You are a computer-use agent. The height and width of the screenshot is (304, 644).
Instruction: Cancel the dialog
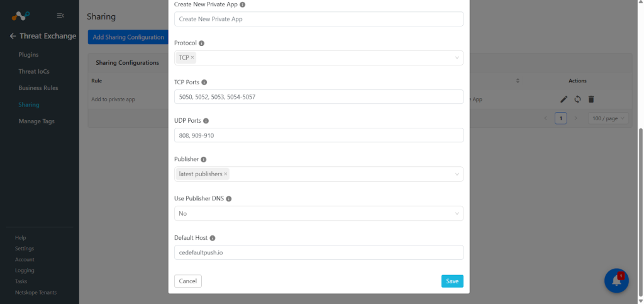coord(187,281)
